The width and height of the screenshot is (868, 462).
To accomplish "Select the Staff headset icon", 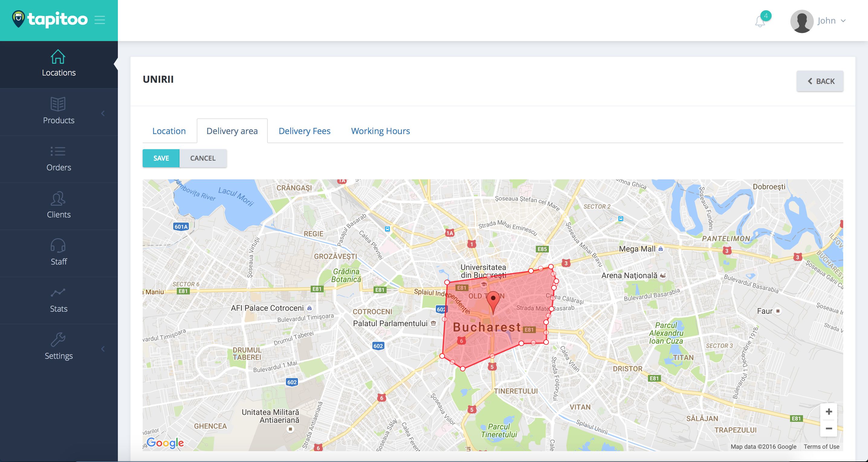I will coord(58,245).
